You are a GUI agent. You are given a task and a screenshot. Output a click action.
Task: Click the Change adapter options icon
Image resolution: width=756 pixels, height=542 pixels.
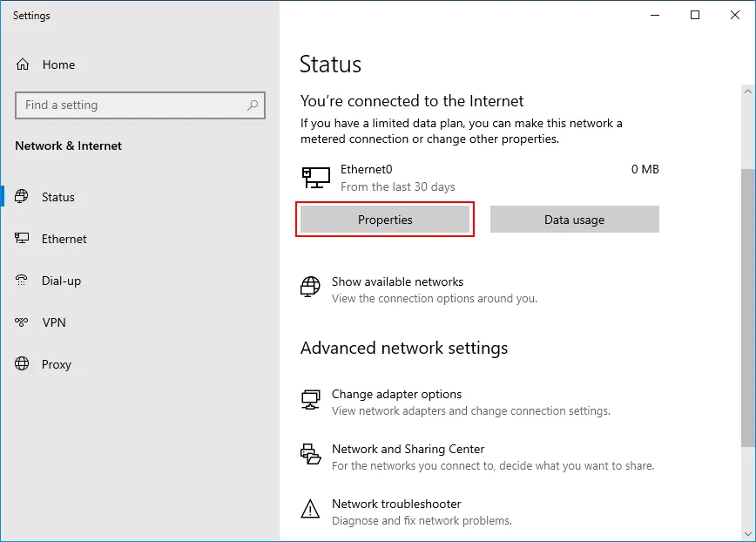(x=310, y=400)
